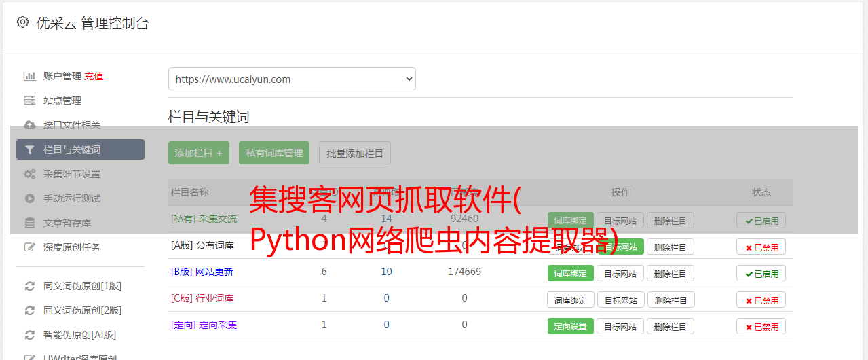Viewport: 868px width, 360px height.
Task: Click the 操作 column header
Action: pyautogui.click(x=621, y=192)
